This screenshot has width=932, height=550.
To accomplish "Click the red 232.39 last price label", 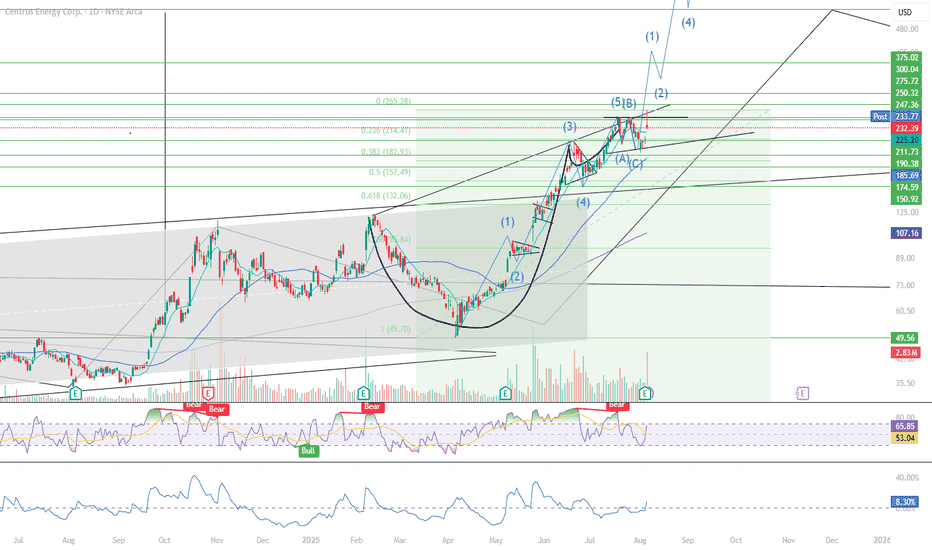I will [x=906, y=128].
